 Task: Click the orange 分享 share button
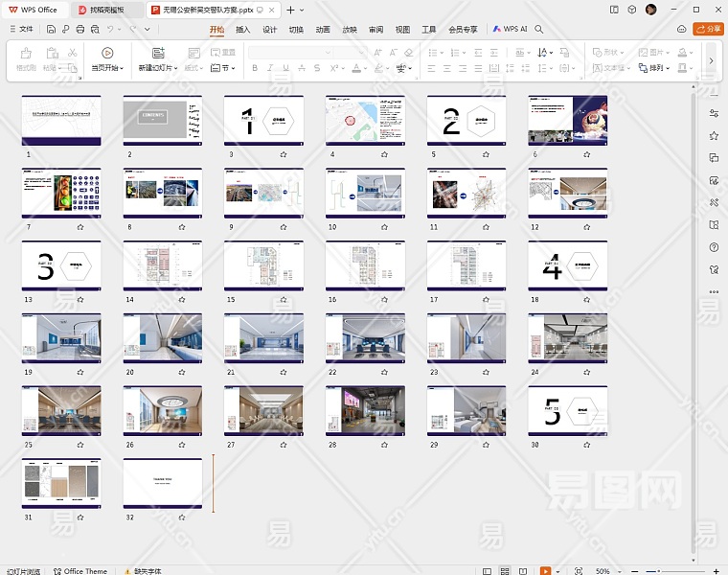708,29
